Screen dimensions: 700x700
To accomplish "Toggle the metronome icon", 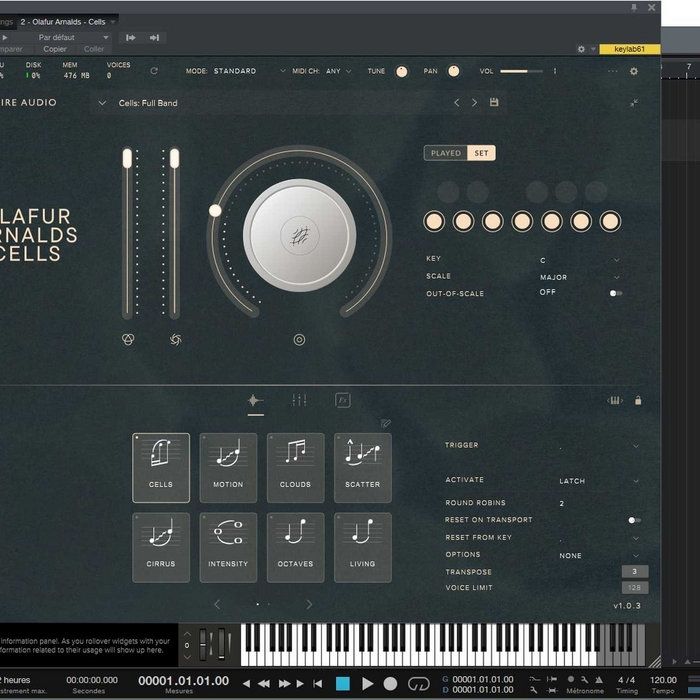I will [599, 679].
